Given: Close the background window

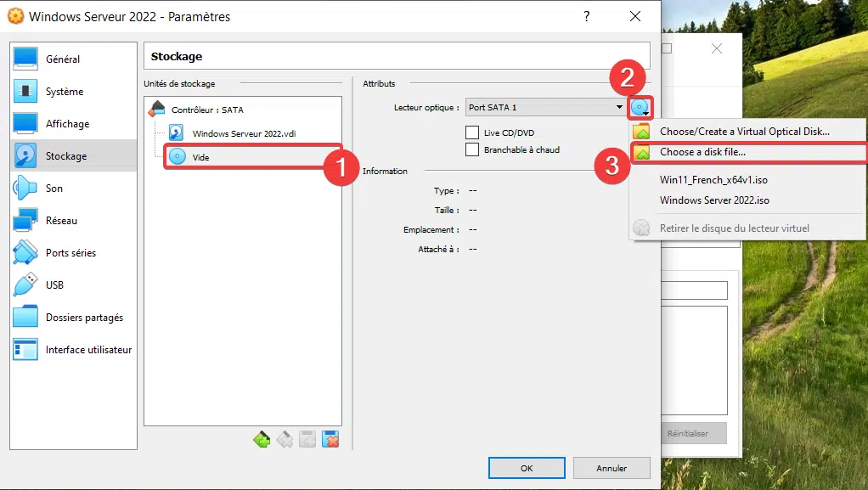Looking at the screenshot, I should click(717, 48).
